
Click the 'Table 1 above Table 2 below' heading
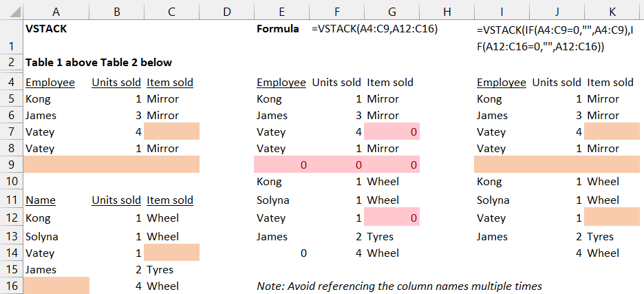98,63
